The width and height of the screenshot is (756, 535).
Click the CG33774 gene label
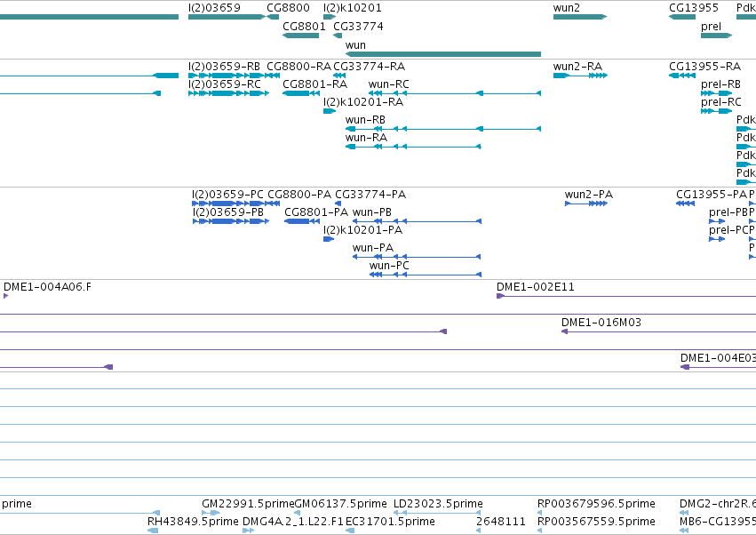point(358,26)
